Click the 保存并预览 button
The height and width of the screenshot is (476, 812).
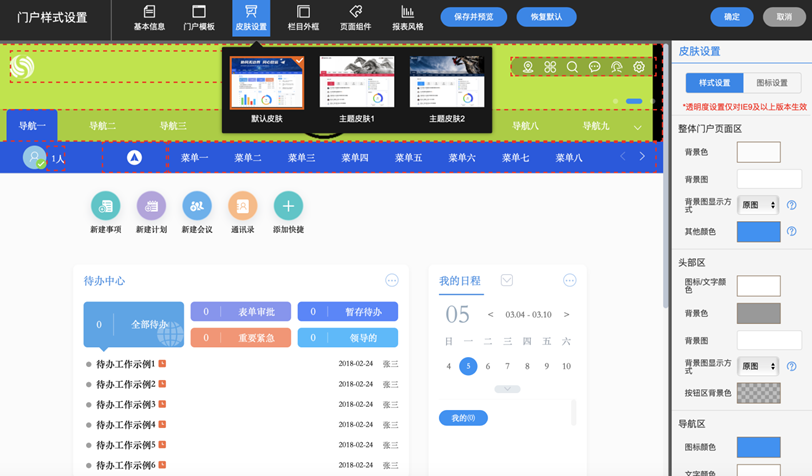pyautogui.click(x=473, y=17)
